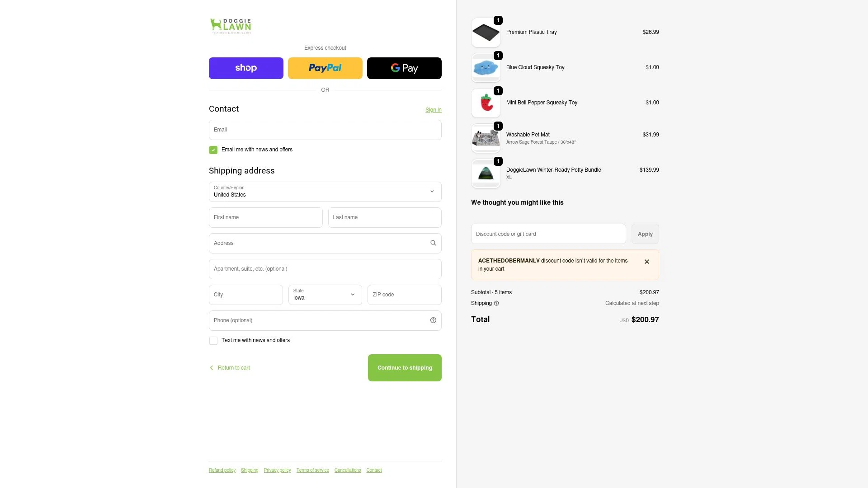Screen dimensions: 868x488
Task: Open the phone number help tooltip
Action: (x=433, y=320)
